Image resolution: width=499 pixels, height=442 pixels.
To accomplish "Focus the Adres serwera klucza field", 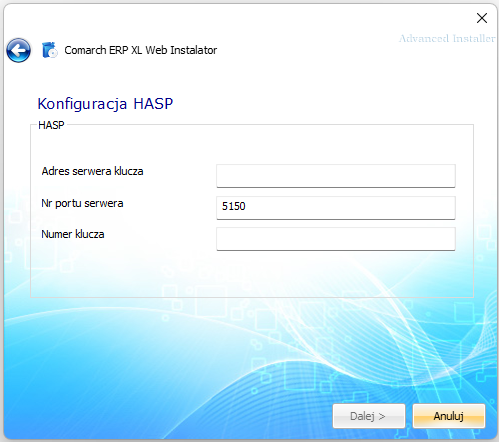I will [336, 176].
